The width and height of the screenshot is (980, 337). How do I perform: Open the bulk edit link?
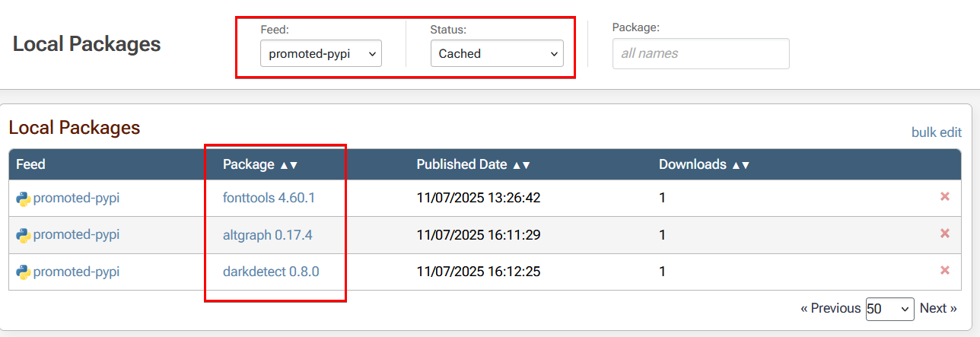tap(936, 132)
